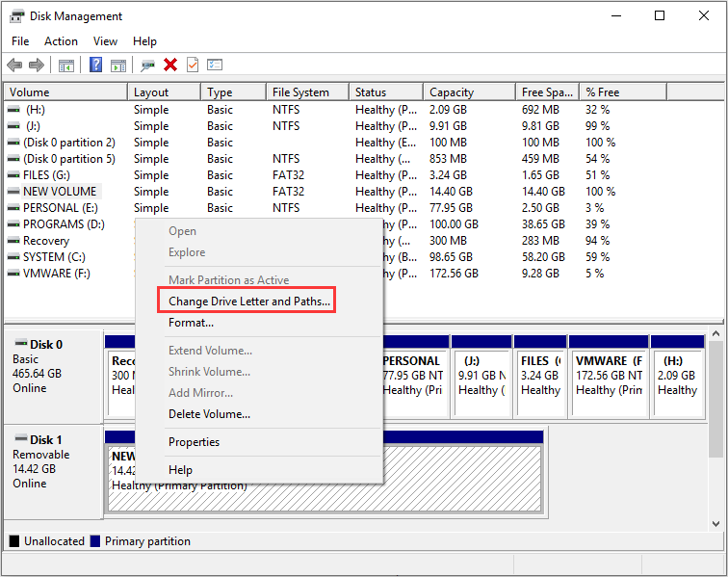The height and width of the screenshot is (577, 728).
Task: Click the 465.64 GB label of Disk 0
Action: (38, 374)
